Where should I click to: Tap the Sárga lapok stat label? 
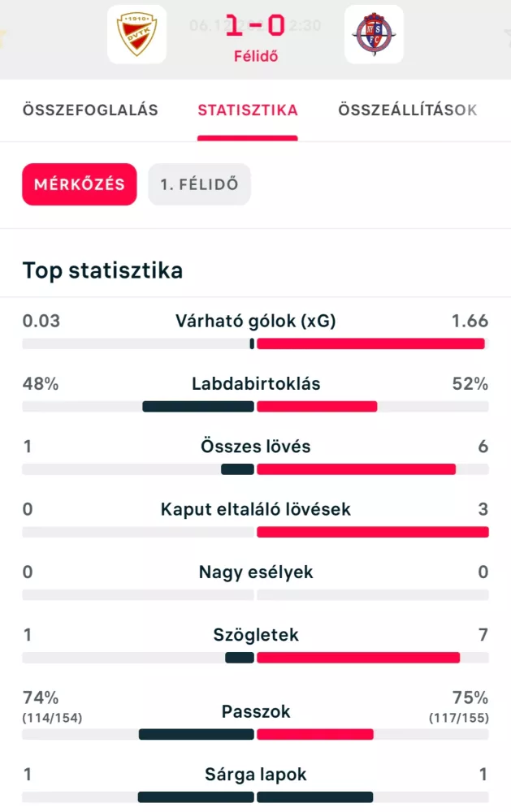(x=255, y=775)
